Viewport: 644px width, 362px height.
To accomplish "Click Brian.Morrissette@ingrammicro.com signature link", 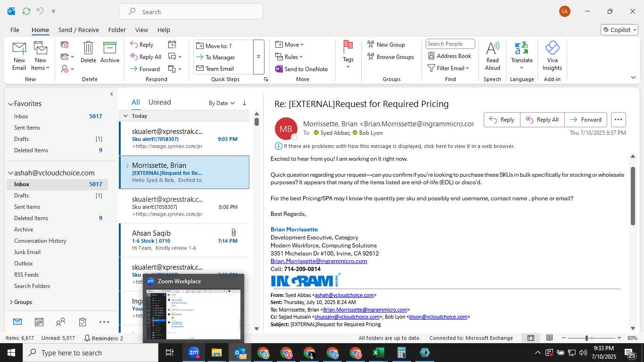I will (x=319, y=261).
